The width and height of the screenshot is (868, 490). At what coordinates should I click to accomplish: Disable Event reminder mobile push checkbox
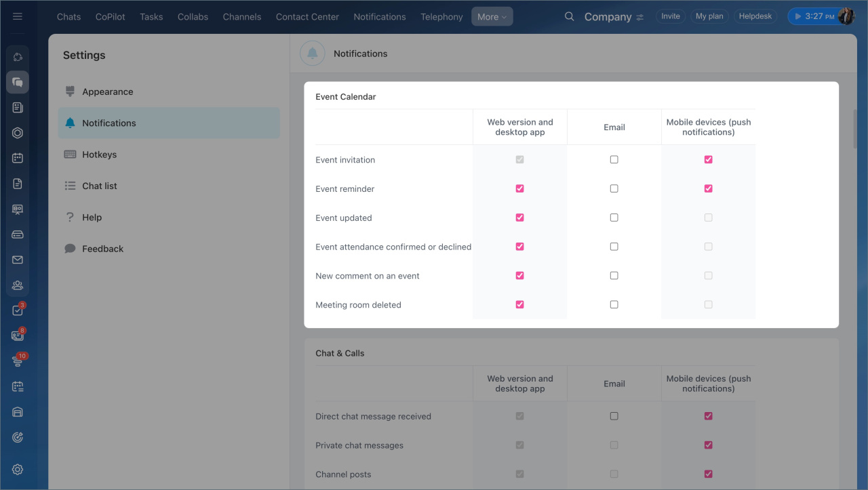click(708, 188)
